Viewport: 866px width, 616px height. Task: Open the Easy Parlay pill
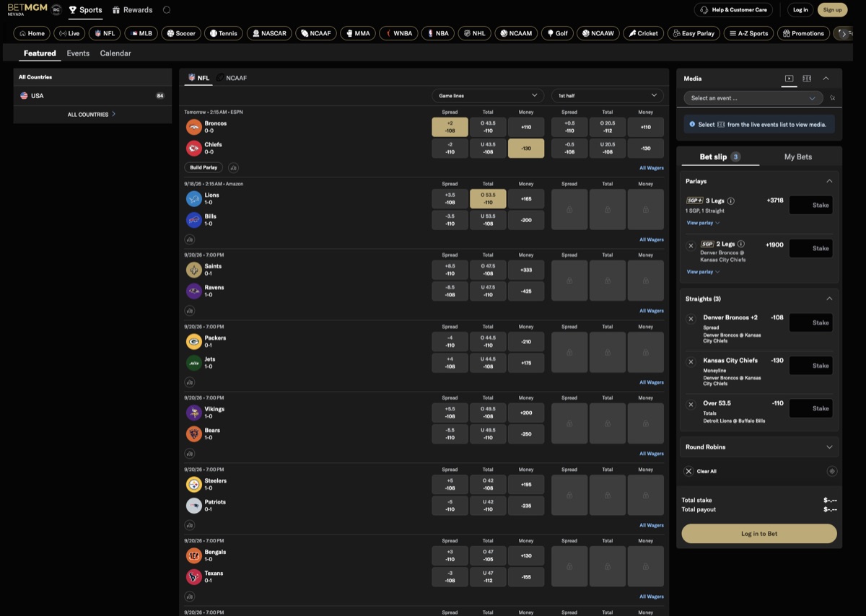tap(694, 33)
